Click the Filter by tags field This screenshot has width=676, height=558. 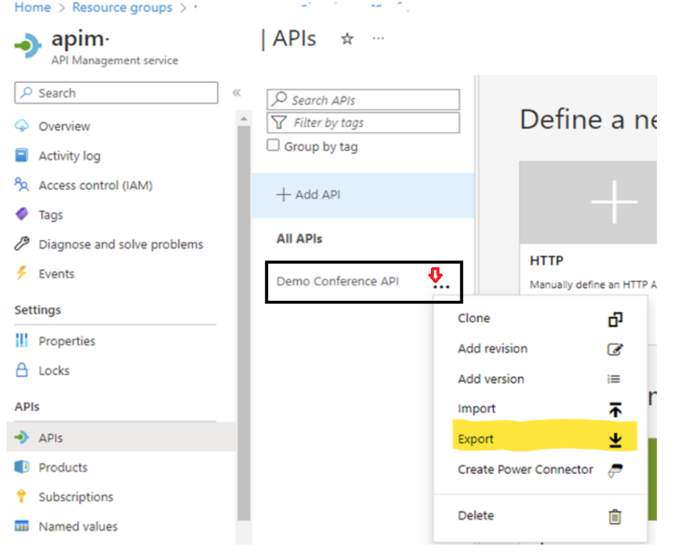[x=363, y=123]
